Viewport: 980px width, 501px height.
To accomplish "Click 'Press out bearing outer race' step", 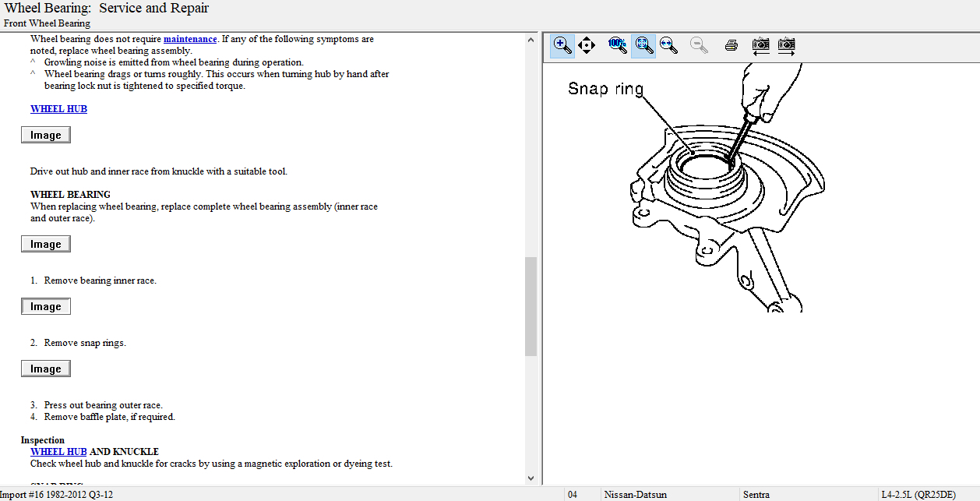I will [104, 405].
